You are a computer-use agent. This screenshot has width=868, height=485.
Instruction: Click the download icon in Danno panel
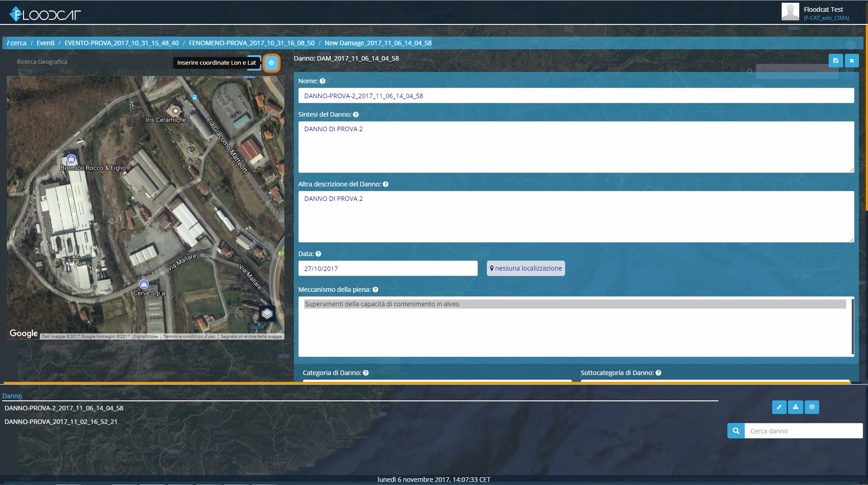[x=796, y=407]
